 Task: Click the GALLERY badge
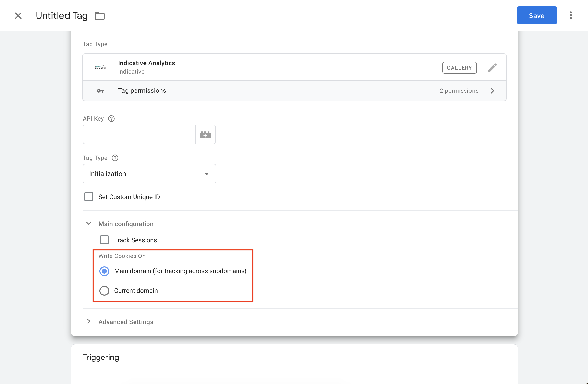459,67
